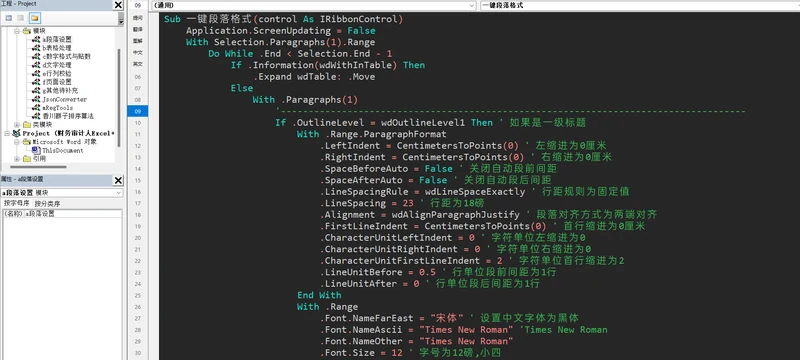Expand the 引用 folder node

pyautogui.click(x=17, y=159)
